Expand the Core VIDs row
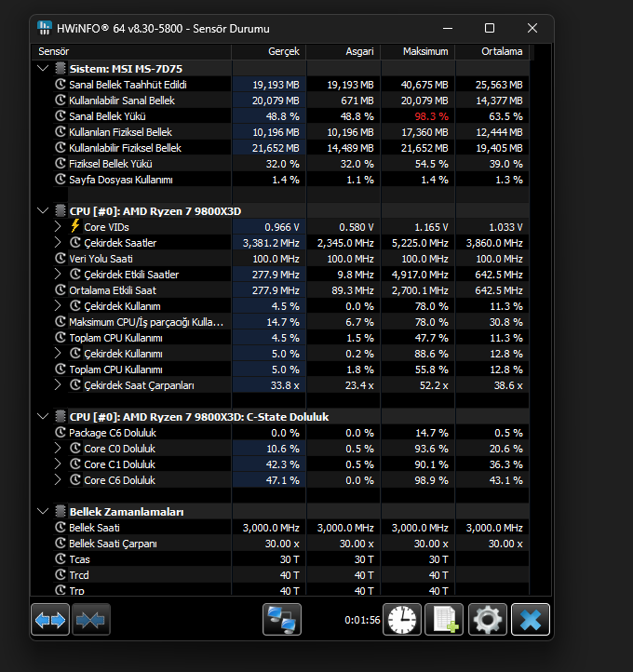633x672 pixels. coord(58,227)
